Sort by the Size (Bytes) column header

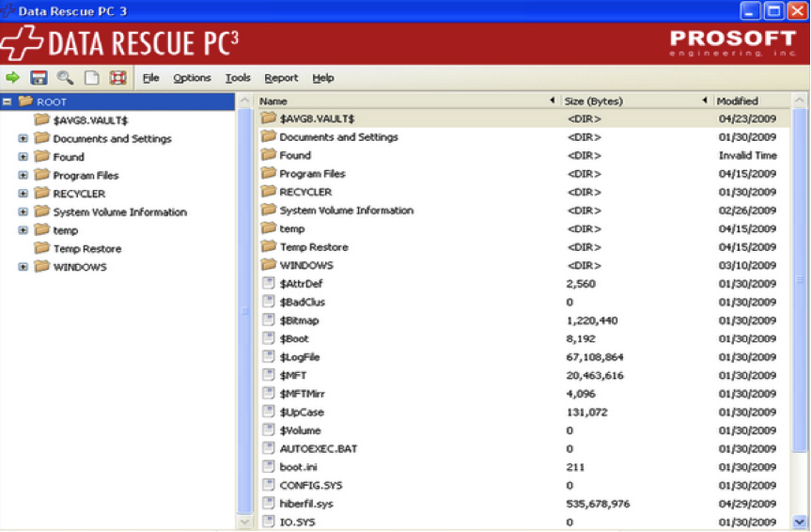pos(593,102)
